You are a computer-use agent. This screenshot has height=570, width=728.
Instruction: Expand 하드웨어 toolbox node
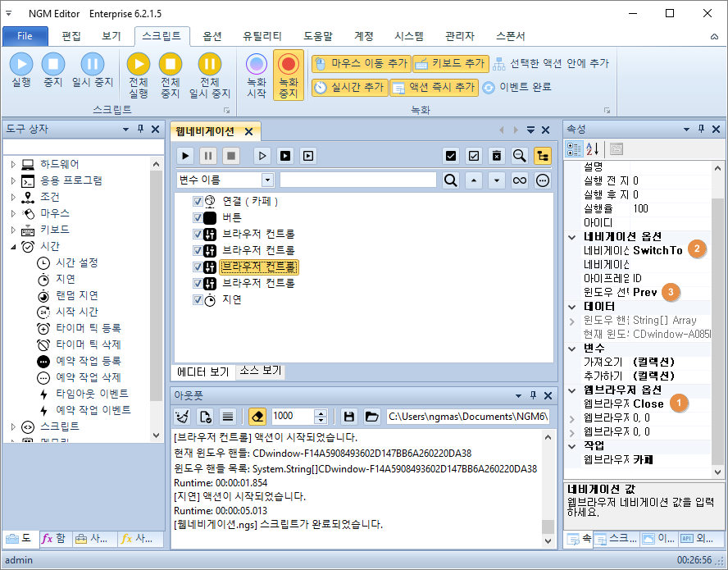(x=13, y=164)
